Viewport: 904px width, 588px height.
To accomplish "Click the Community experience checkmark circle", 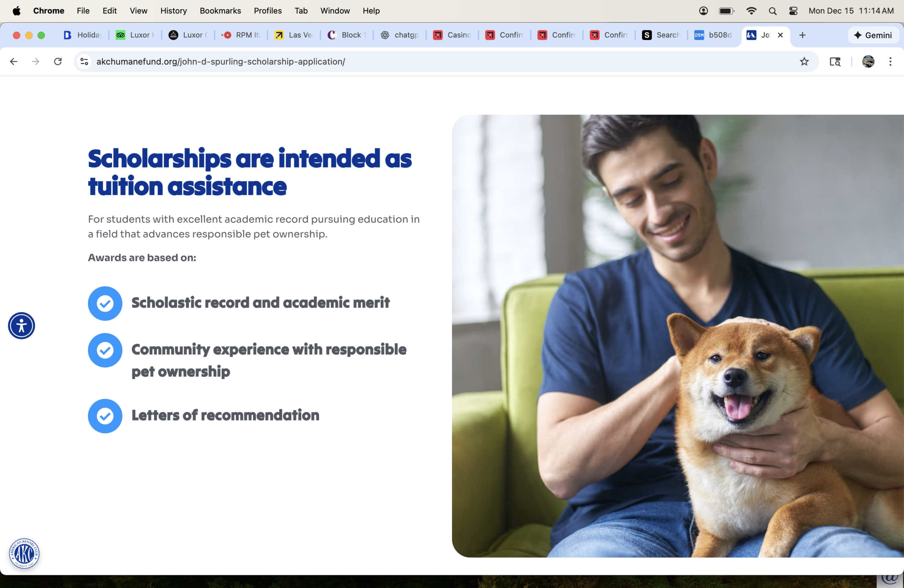I will [105, 350].
